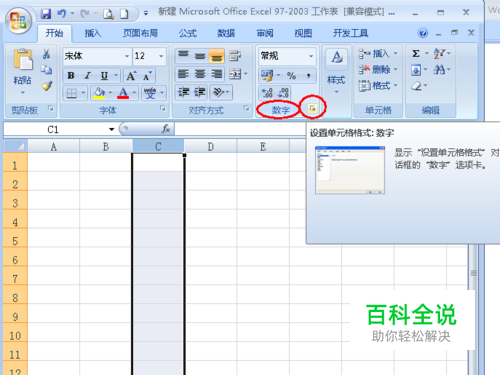Toggle bottom vertical alignment

point(217,56)
